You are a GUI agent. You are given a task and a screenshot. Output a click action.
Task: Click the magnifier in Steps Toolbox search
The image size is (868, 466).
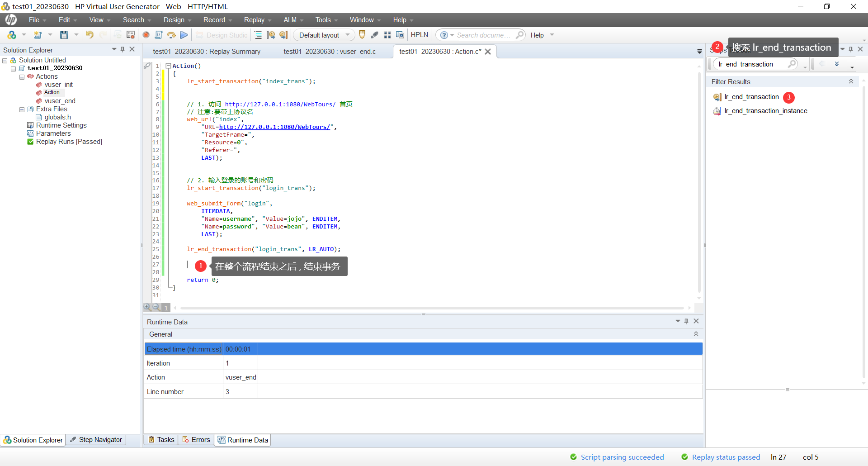click(792, 64)
